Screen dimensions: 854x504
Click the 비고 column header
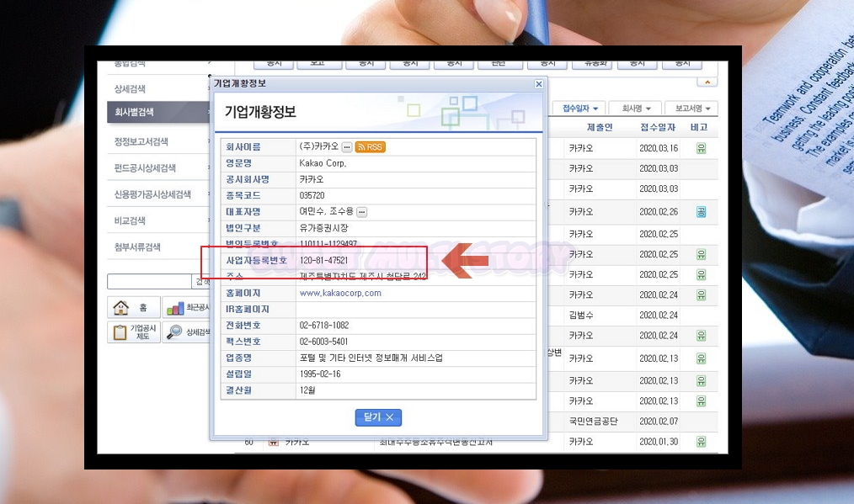[x=699, y=127]
